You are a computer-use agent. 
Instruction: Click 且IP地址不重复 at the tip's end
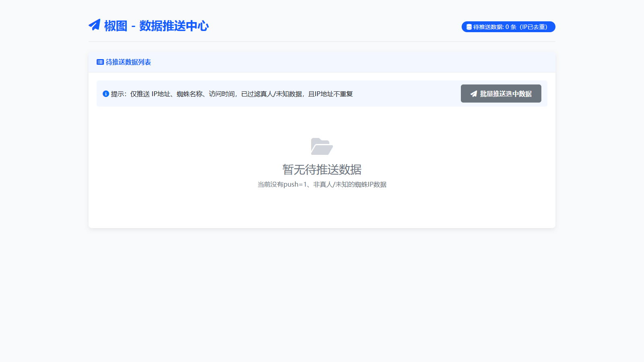pyautogui.click(x=330, y=94)
